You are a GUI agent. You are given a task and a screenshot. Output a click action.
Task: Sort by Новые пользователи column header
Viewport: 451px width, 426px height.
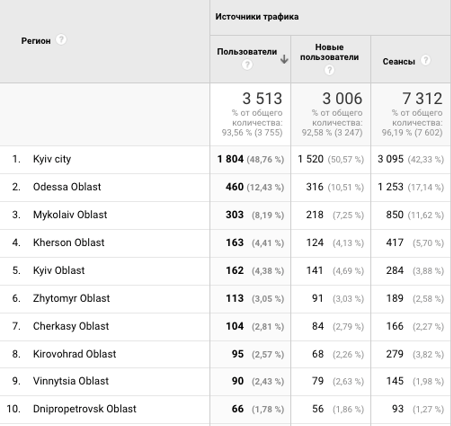point(329,52)
